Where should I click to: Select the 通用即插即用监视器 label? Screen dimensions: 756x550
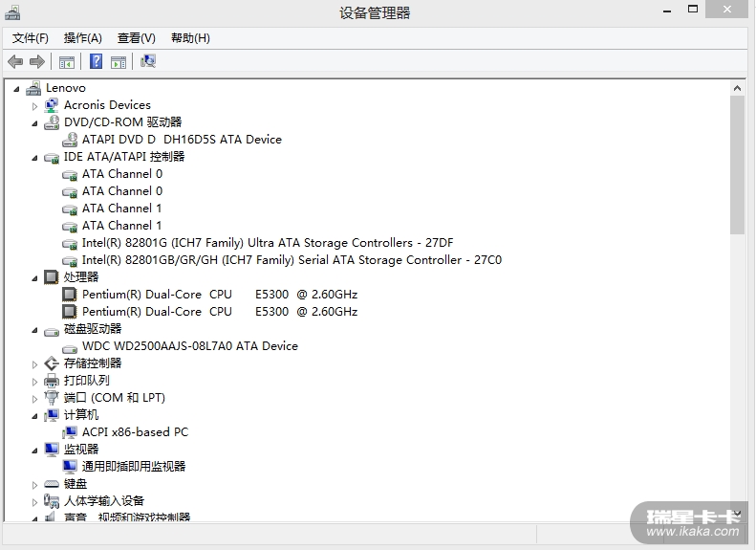tap(134, 467)
